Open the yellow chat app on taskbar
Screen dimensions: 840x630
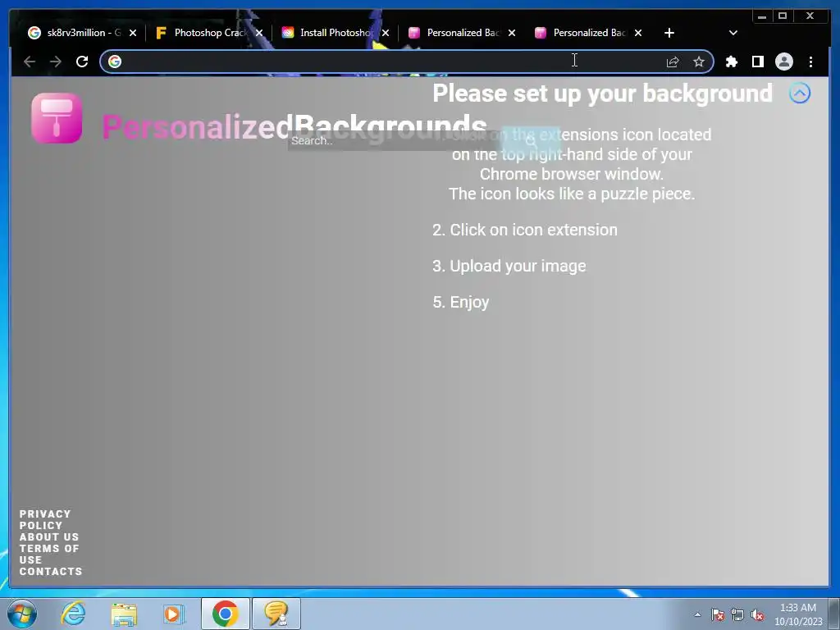[x=276, y=614]
